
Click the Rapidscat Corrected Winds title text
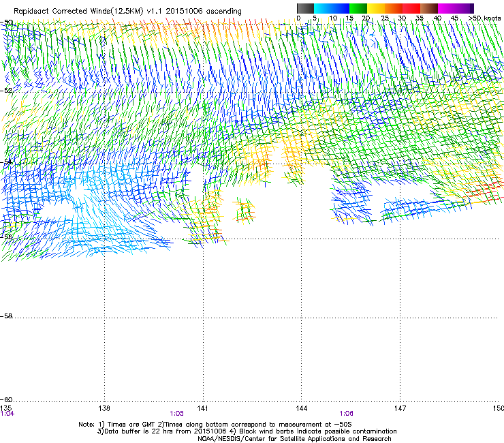[x=127, y=11]
